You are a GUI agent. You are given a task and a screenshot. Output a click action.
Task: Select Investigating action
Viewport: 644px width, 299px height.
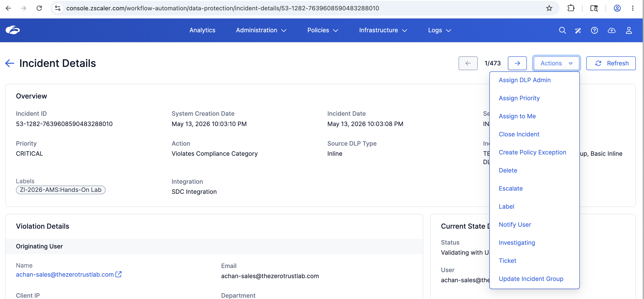[x=517, y=243]
